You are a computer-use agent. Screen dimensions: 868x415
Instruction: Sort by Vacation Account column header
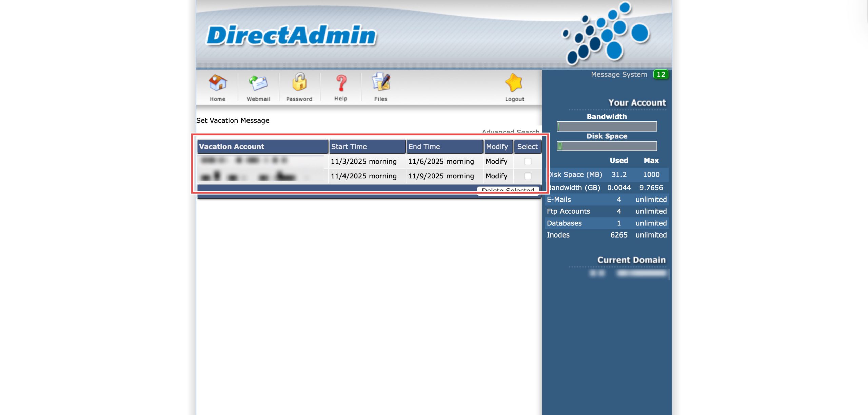232,147
